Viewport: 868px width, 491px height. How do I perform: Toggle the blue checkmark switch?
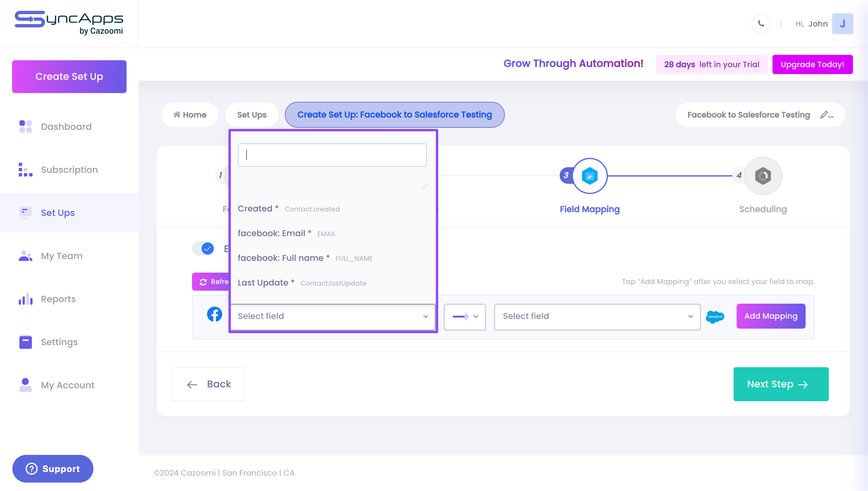pyautogui.click(x=203, y=249)
